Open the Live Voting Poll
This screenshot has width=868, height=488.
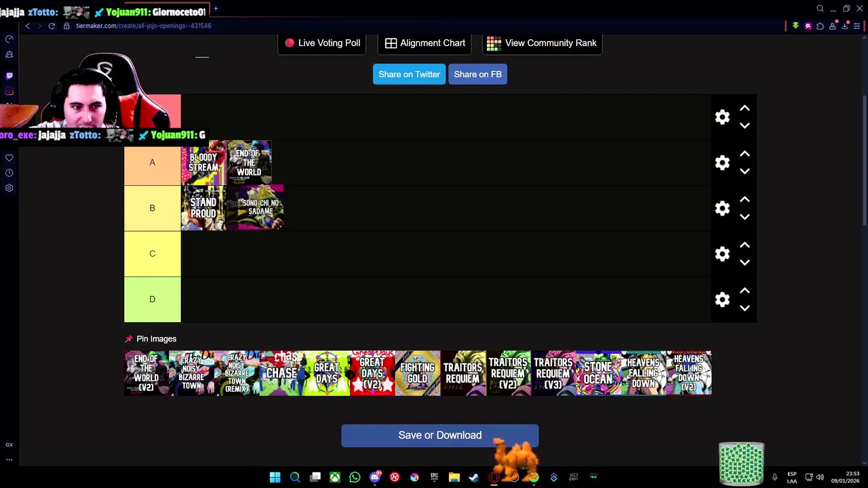pyautogui.click(x=323, y=43)
